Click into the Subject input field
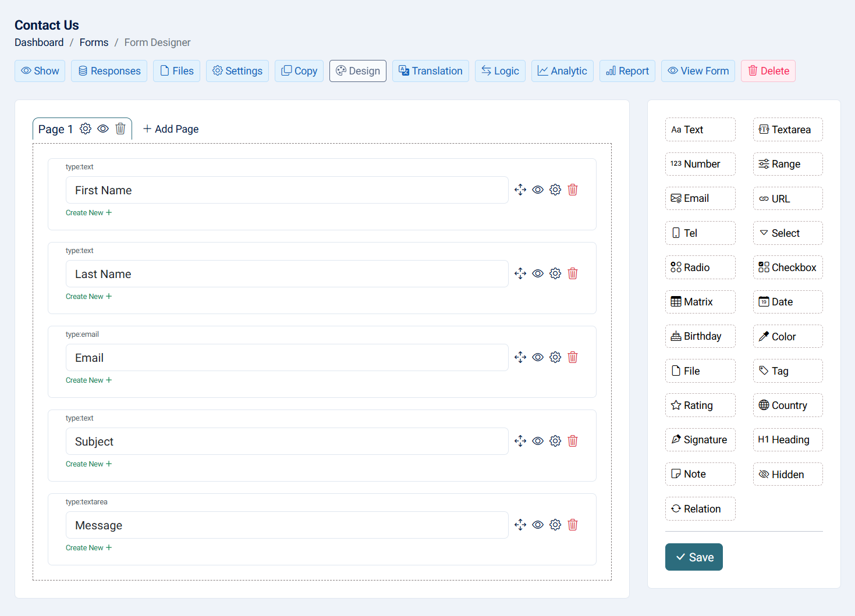This screenshot has width=855, height=616. click(286, 441)
